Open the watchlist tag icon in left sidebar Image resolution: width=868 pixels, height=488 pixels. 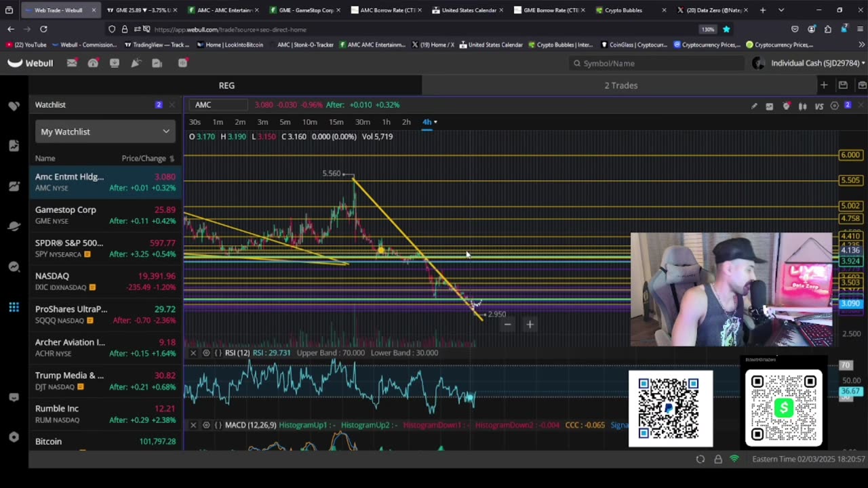14,106
